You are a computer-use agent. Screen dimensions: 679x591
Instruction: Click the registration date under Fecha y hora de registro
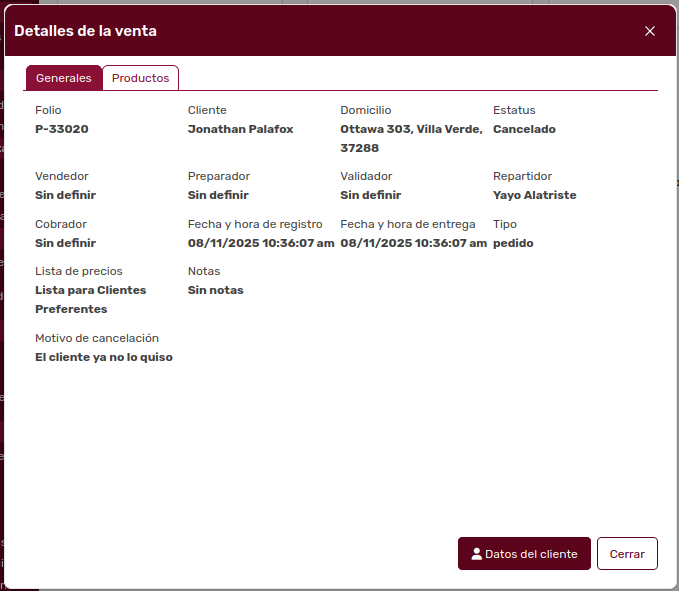pos(261,243)
